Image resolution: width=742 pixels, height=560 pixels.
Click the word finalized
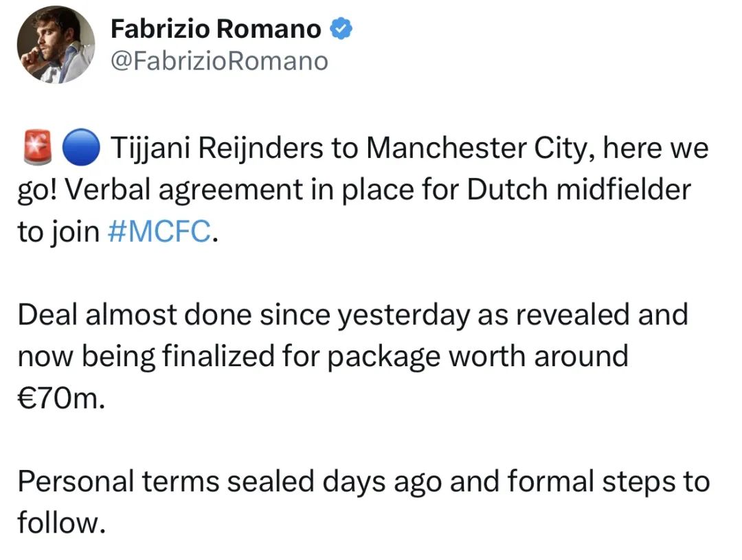(x=218, y=356)
